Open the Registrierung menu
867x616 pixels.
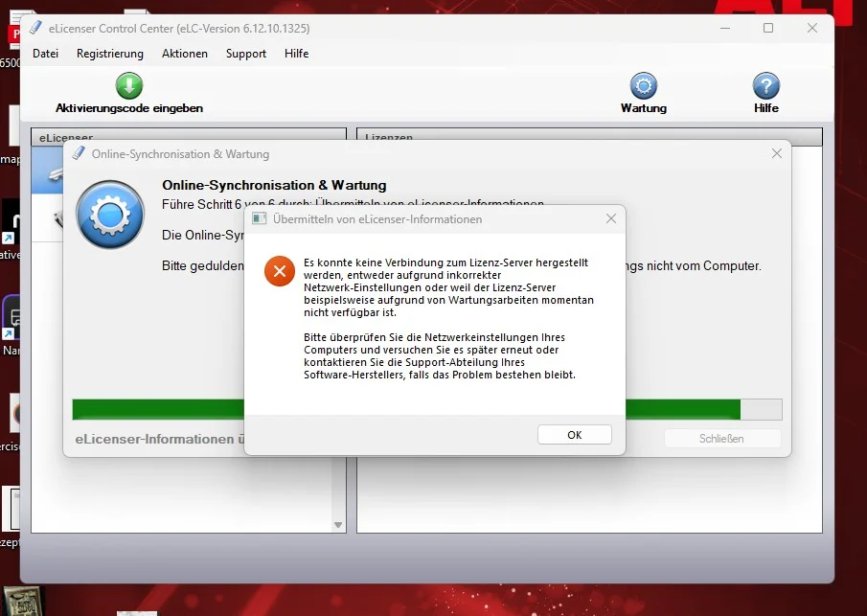point(110,54)
